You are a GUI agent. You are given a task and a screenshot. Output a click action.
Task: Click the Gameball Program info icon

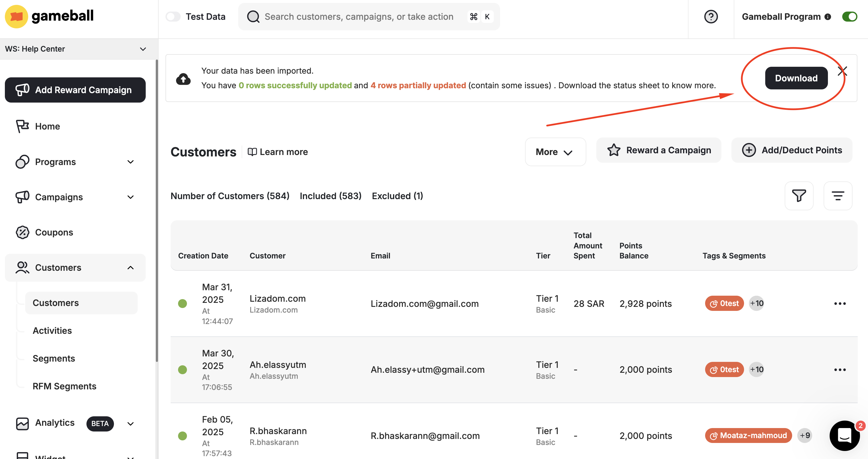pos(828,17)
